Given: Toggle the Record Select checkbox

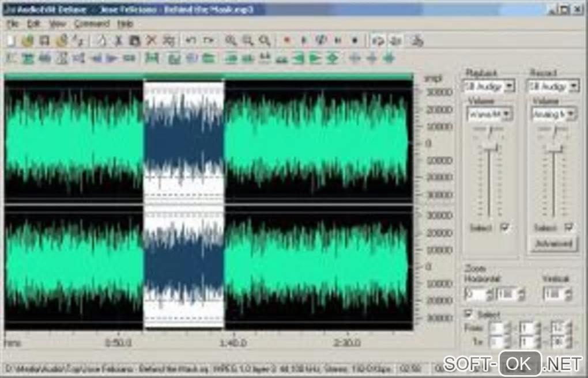Looking at the screenshot, I should coord(569,227).
